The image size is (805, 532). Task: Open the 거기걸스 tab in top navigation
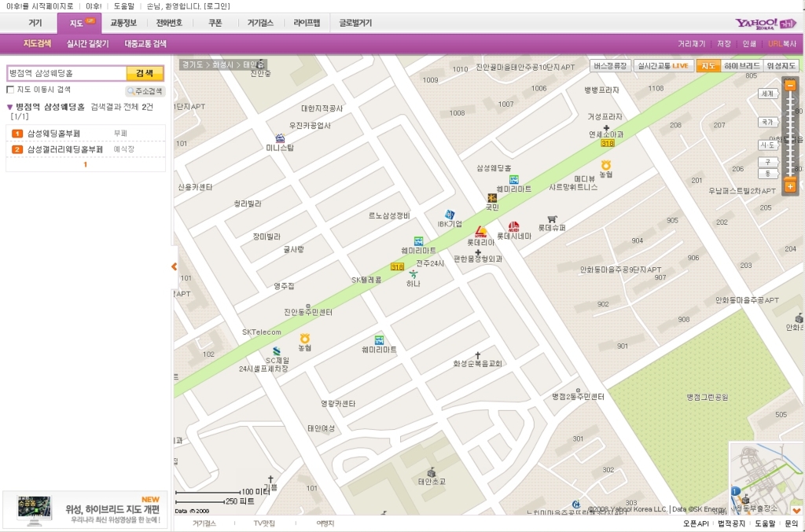260,23
